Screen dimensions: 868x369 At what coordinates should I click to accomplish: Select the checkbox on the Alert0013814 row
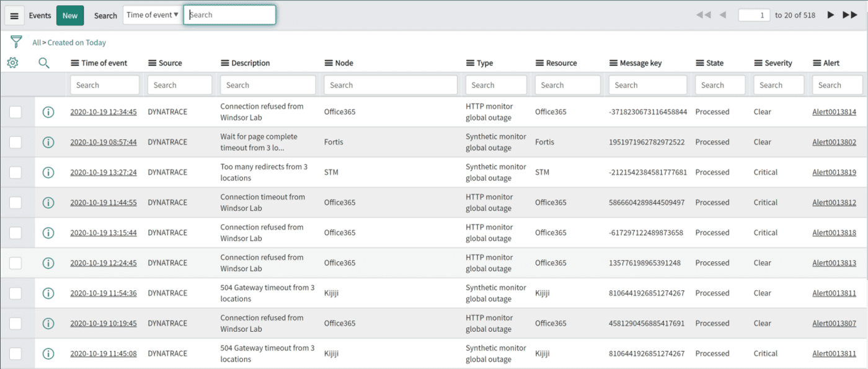[x=15, y=112]
